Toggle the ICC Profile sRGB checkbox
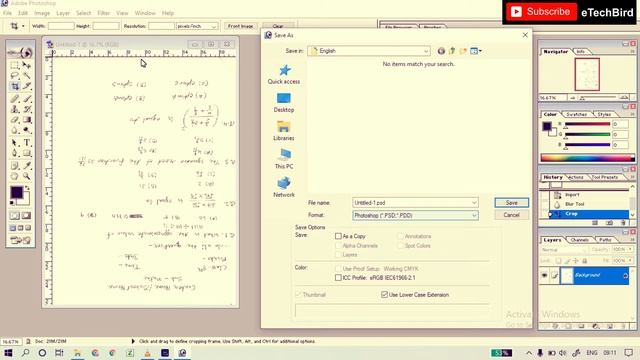 pyautogui.click(x=338, y=278)
